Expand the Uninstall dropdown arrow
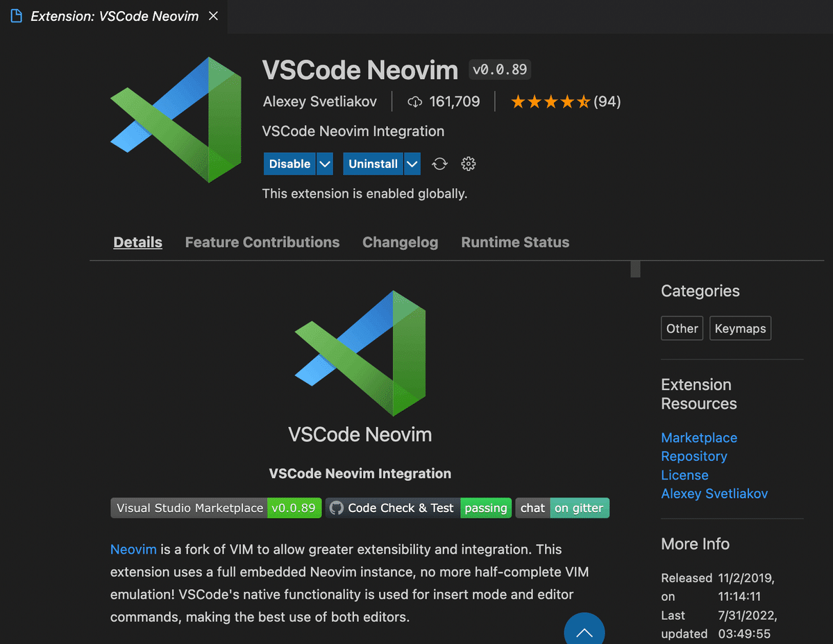This screenshot has width=833, height=644. (412, 164)
